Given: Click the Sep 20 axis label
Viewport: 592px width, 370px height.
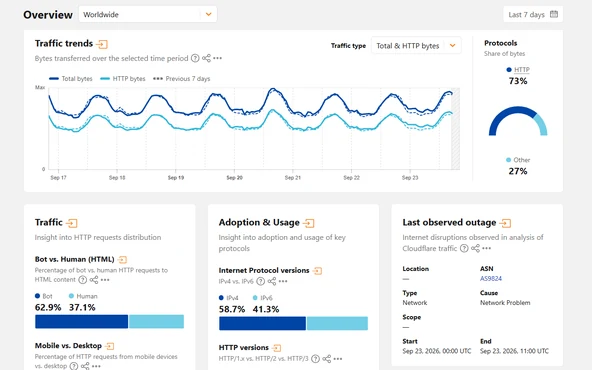Looking at the screenshot, I should point(234,178).
